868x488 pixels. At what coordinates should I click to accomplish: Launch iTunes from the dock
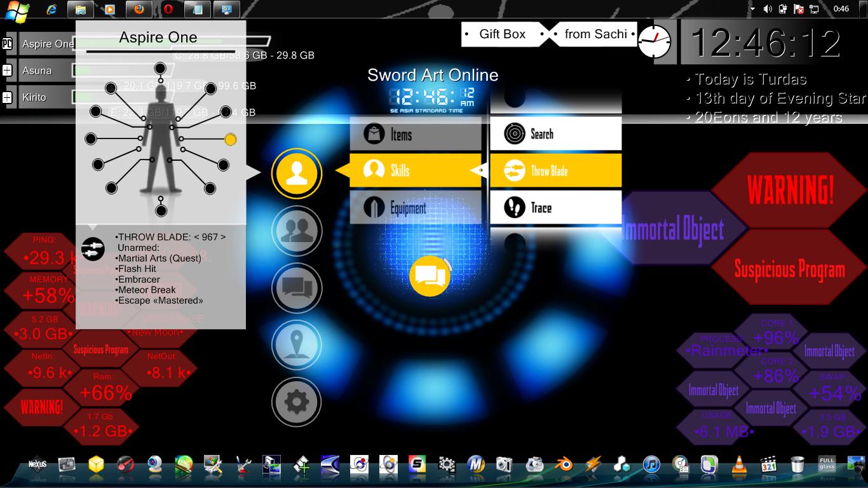click(x=651, y=464)
